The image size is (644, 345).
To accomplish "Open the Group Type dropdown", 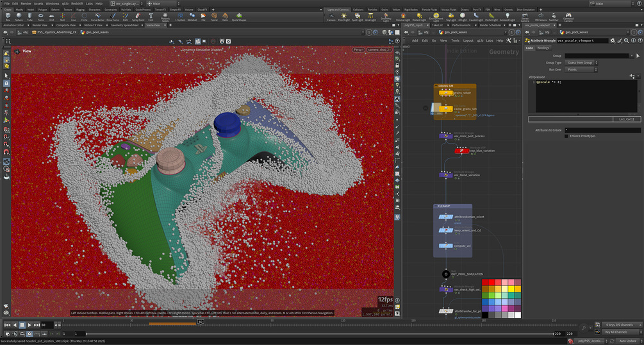I will pyautogui.click(x=581, y=62).
